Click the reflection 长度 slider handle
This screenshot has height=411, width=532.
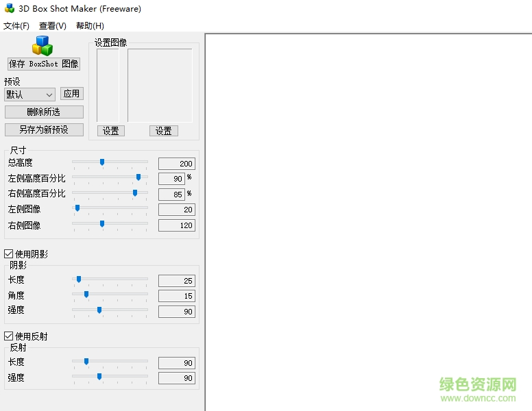(86, 362)
